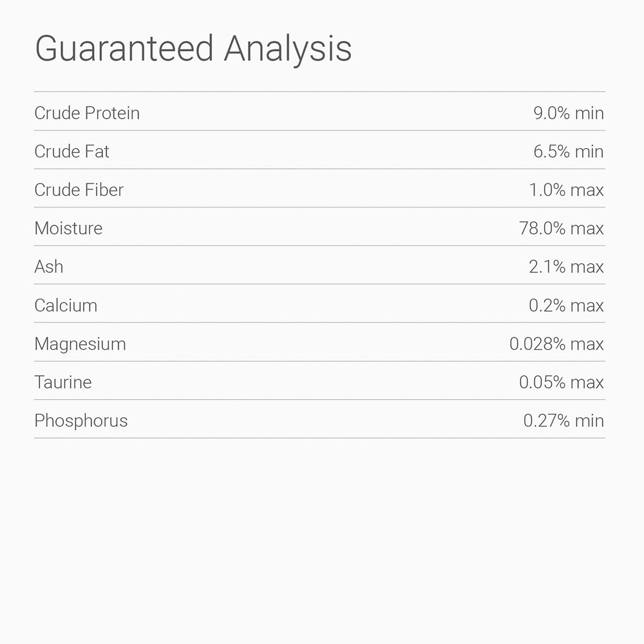Select the Calcium row label
This screenshot has height=644, width=644.
click(x=66, y=305)
